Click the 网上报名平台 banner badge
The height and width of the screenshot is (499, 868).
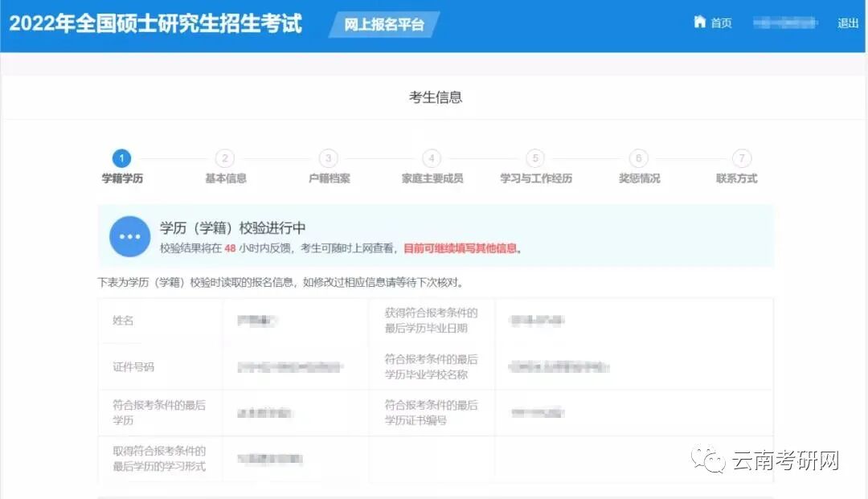[383, 24]
